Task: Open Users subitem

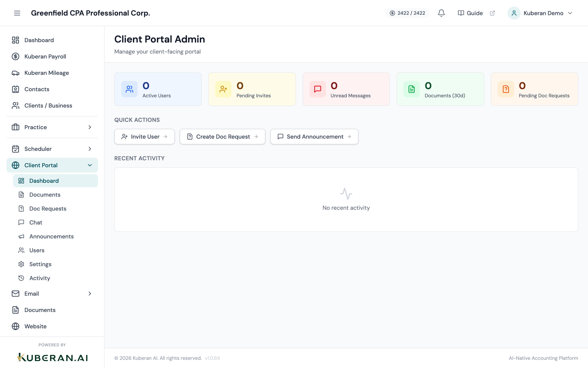Action: coord(55,250)
